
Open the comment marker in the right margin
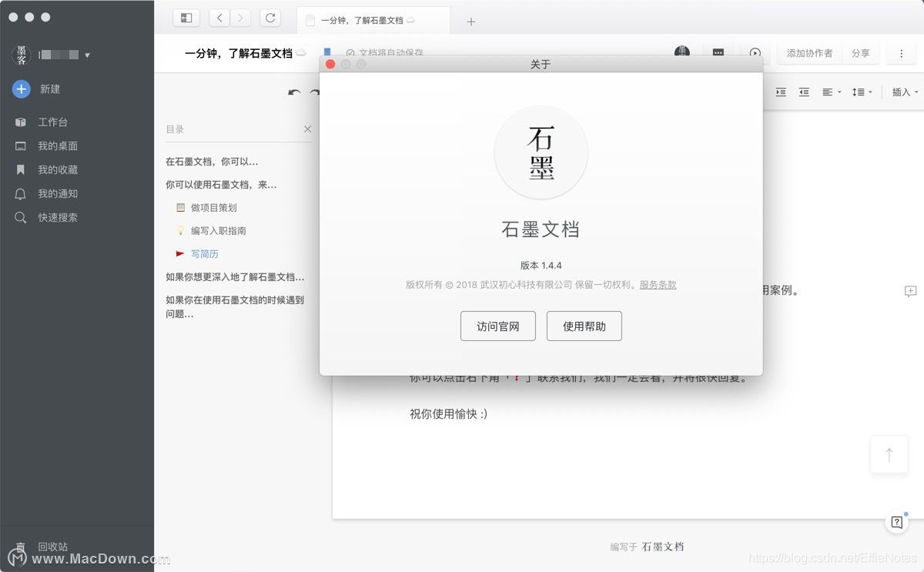coord(911,291)
